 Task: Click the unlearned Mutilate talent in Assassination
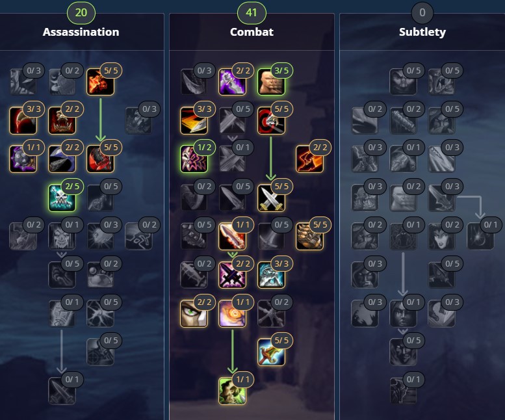[62, 391]
